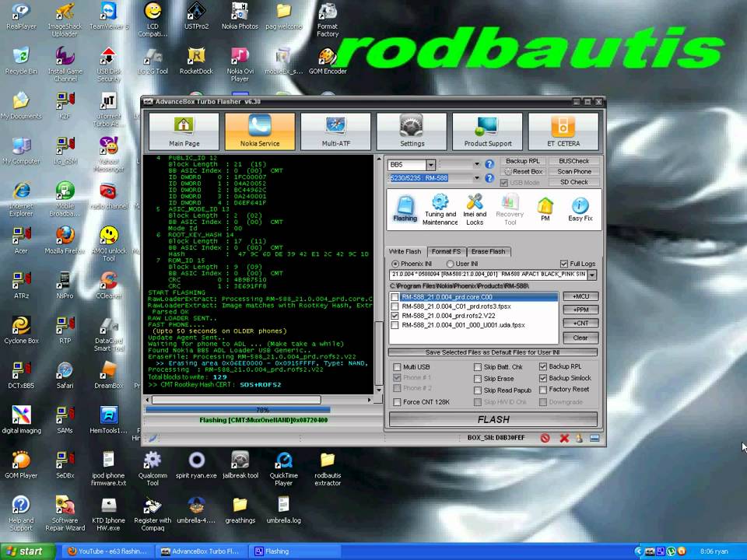Click the +MCU button

pos(580,296)
